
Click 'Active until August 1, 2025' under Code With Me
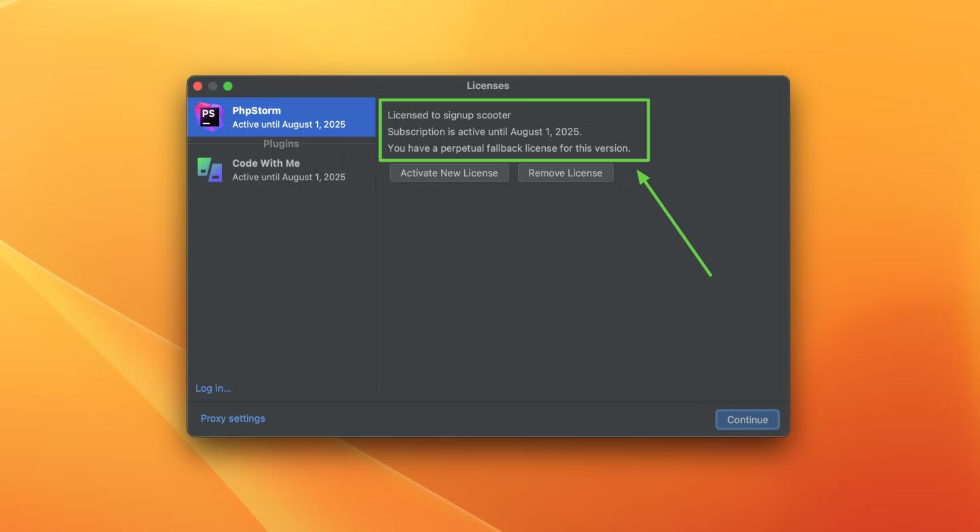click(x=289, y=177)
